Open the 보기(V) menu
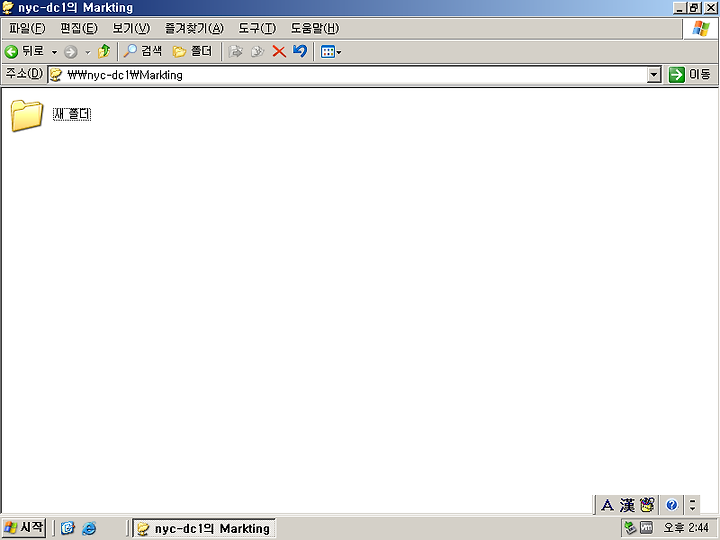Image resolution: width=720 pixels, height=540 pixels. 131,28
